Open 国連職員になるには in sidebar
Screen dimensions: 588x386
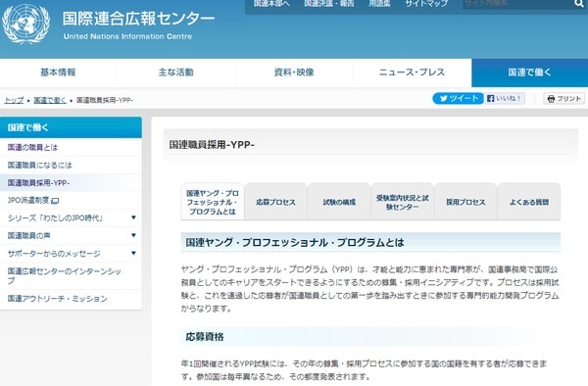tap(71, 165)
